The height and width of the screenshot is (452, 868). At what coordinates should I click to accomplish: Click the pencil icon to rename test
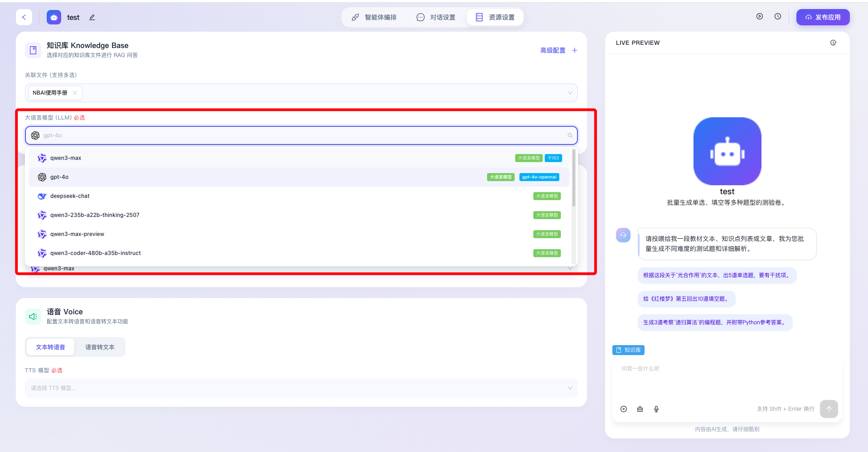pyautogui.click(x=92, y=17)
